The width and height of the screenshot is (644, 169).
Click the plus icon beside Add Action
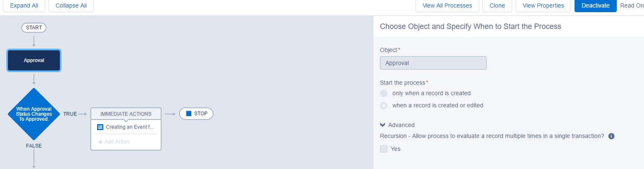[x=100, y=142]
